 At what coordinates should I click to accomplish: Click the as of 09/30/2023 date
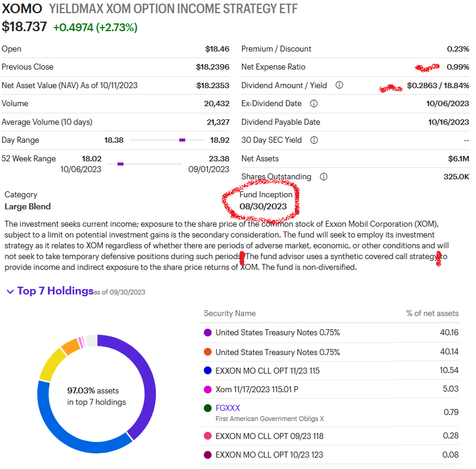point(120,292)
